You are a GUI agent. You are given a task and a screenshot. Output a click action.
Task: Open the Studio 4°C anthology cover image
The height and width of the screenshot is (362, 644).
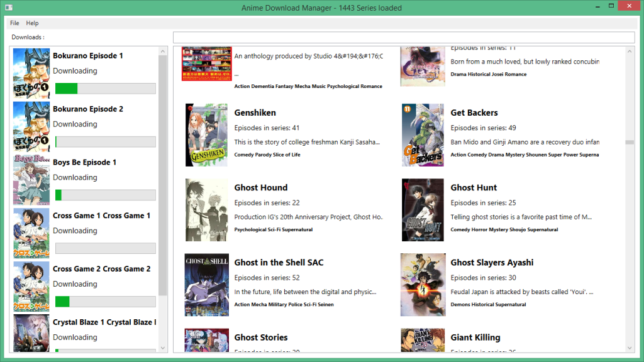(x=206, y=63)
